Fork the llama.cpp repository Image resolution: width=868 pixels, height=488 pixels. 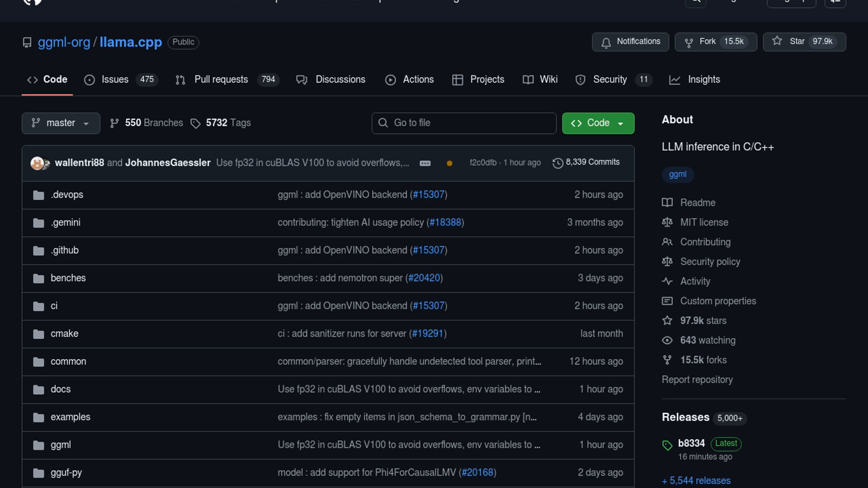coord(715,42)
